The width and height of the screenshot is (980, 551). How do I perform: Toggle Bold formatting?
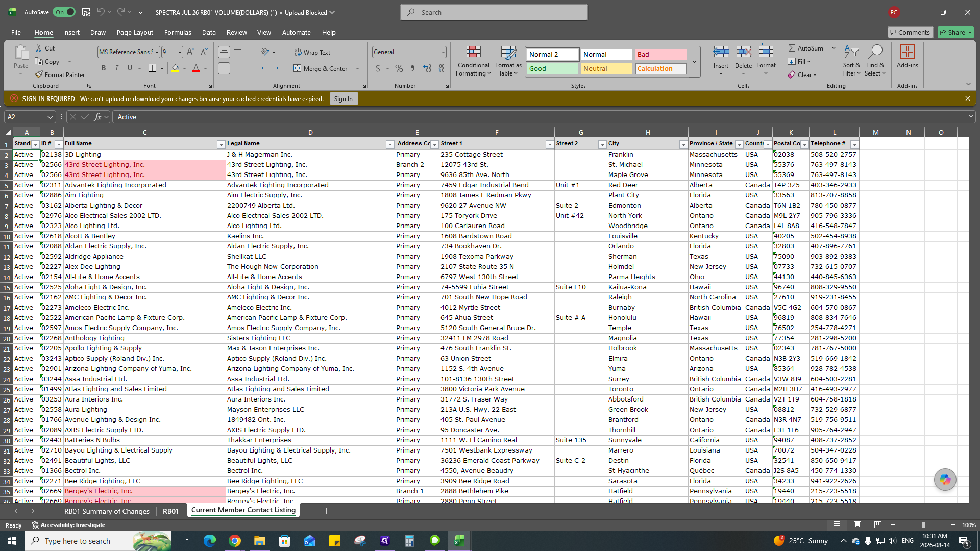104,68
